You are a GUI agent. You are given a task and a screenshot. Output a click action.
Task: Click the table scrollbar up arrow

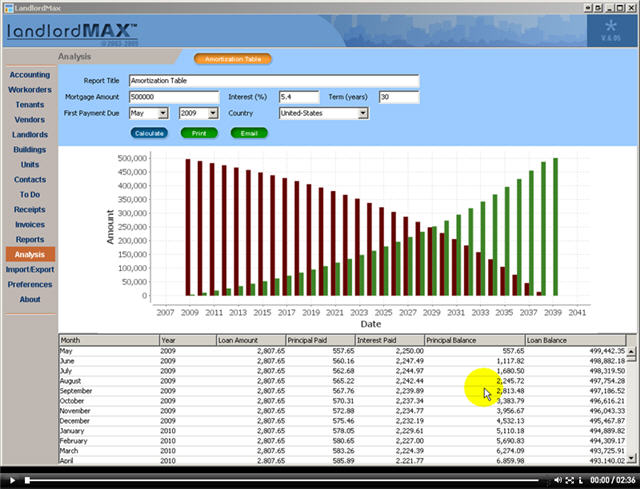[631, 351]
